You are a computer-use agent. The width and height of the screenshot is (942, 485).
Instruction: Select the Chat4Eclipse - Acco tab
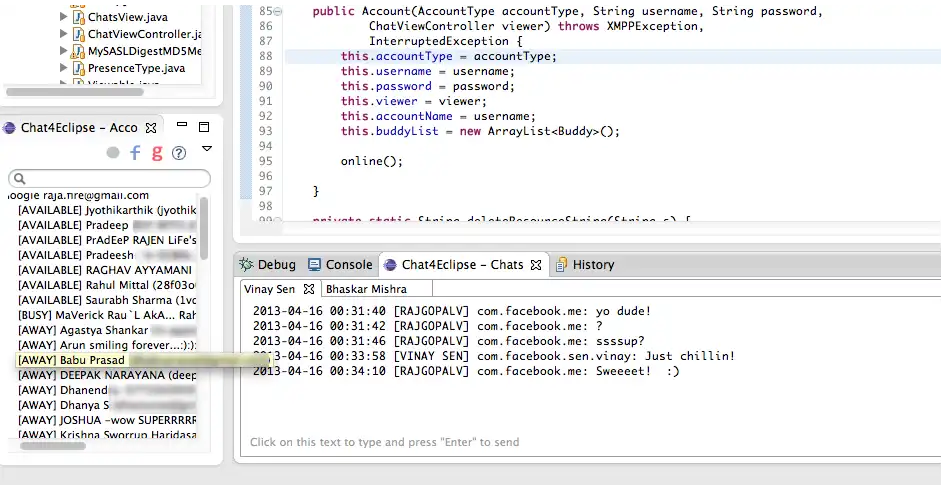click(x=79, y=127)
